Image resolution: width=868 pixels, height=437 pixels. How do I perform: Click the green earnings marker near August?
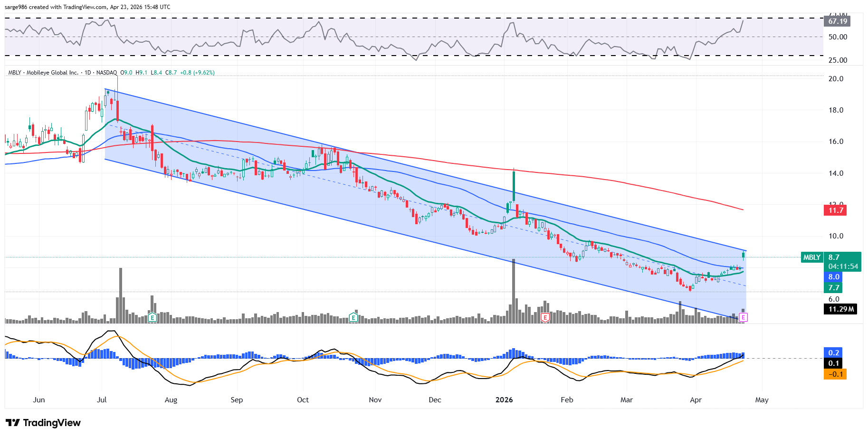pyautogui.click(x=152, y=317)
